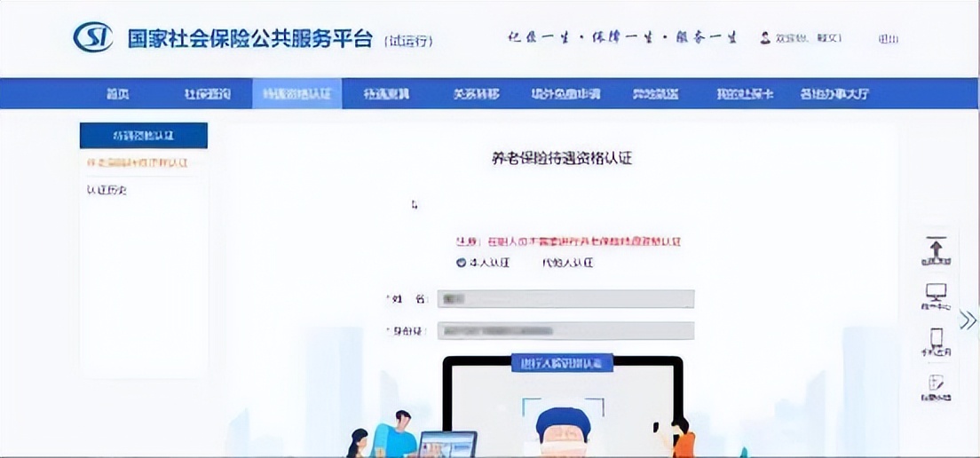The width and height of the screenshot is (980, 458).
Task: Open the 我的社保卡 navigation tab
Action: pyautogui.click(x=745, y=94)
